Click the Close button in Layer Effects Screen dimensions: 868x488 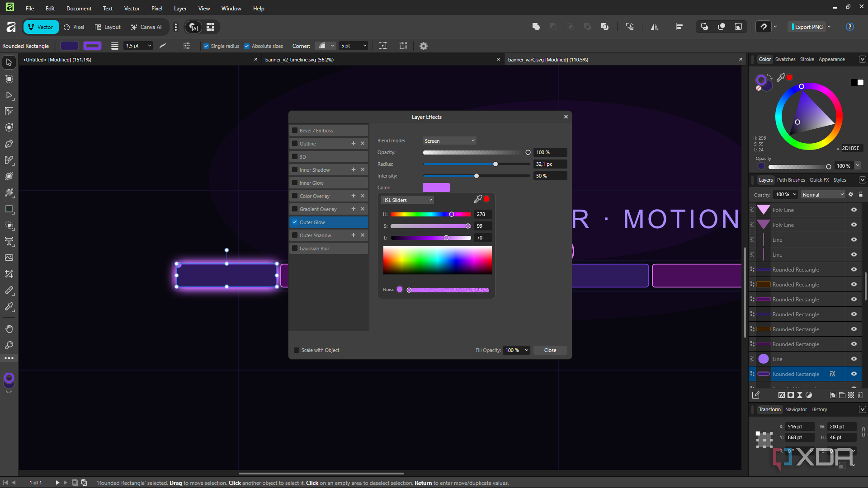coord(550,350)
